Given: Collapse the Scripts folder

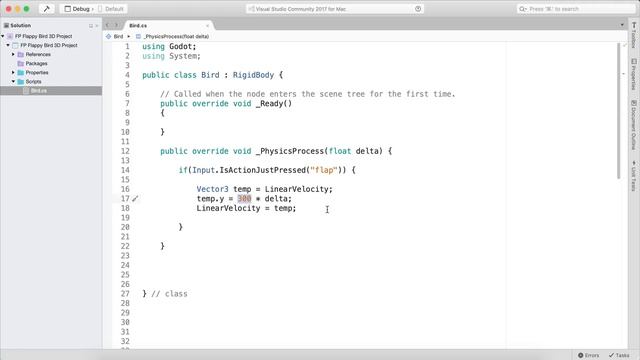Looking at the screenshot, I should pyautogui.click(x=13, y=81).
